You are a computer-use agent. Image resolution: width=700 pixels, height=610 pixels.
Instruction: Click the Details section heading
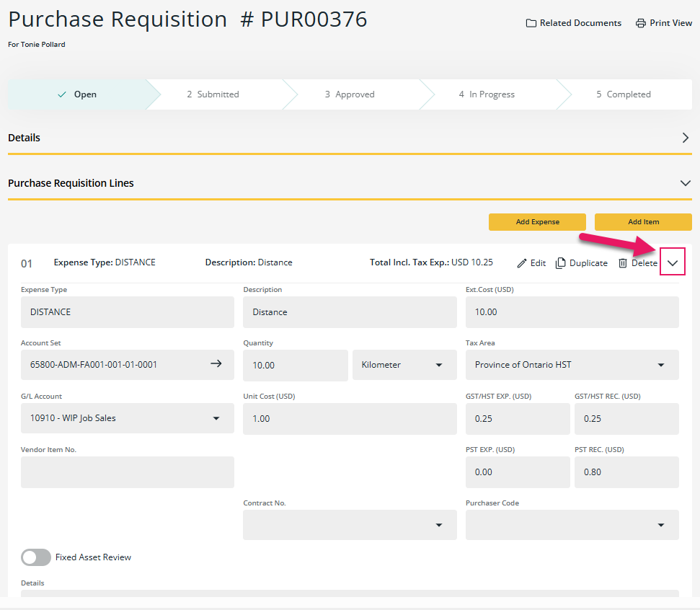pos(24,138)
